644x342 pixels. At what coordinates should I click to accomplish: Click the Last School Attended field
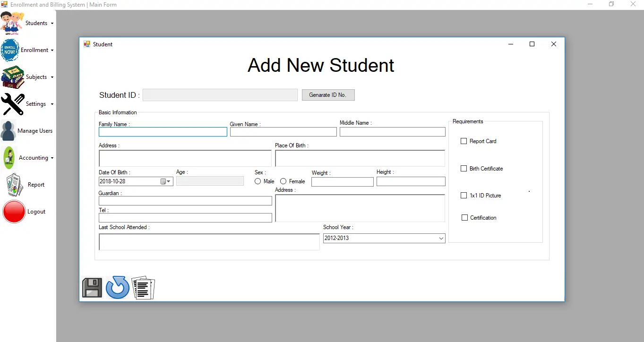tap(209, 242)
